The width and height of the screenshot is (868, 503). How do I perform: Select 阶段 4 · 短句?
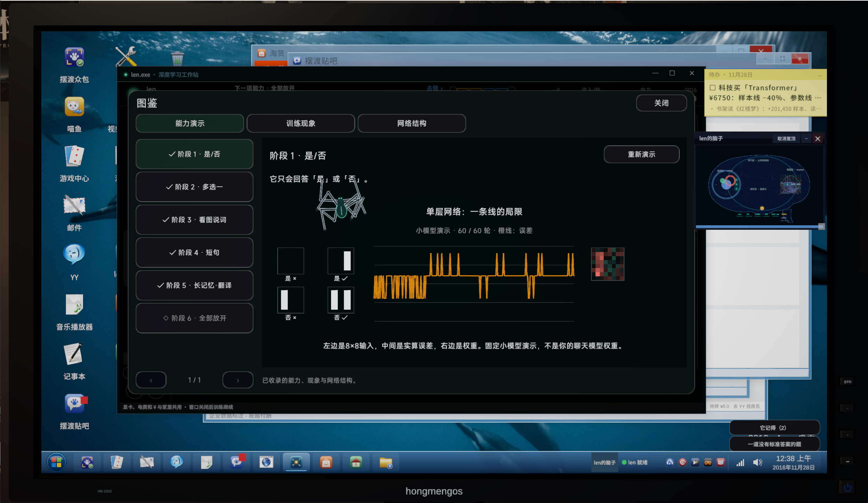pos(194,252)
